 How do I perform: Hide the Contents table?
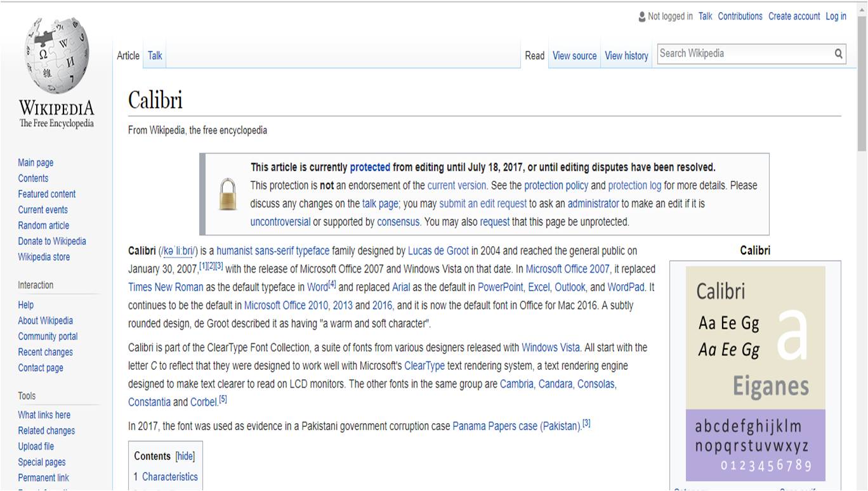[185, 456]
